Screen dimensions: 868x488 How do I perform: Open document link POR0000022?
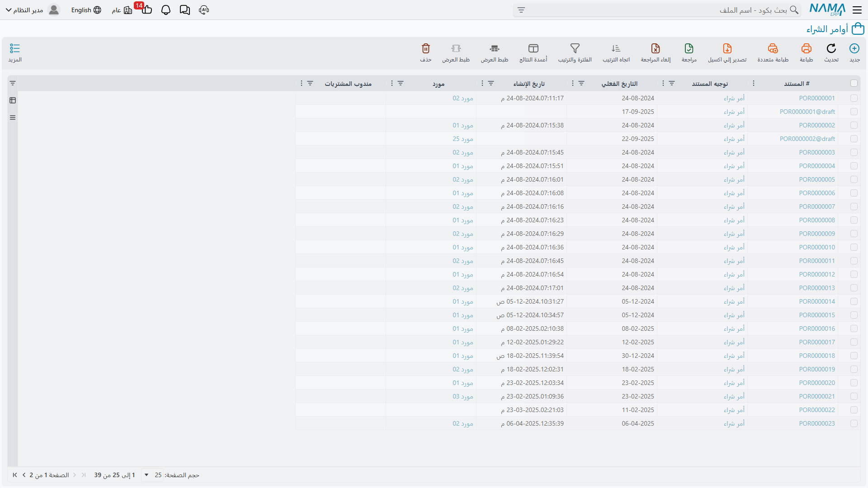tap(817, 410)
